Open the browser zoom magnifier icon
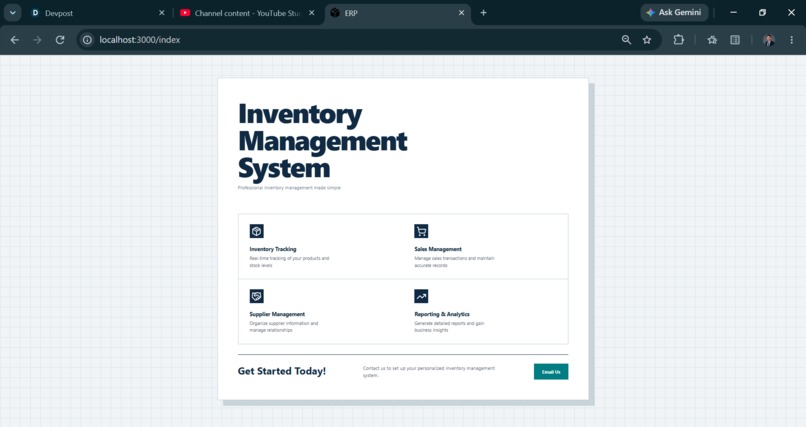 coord(626,40)
